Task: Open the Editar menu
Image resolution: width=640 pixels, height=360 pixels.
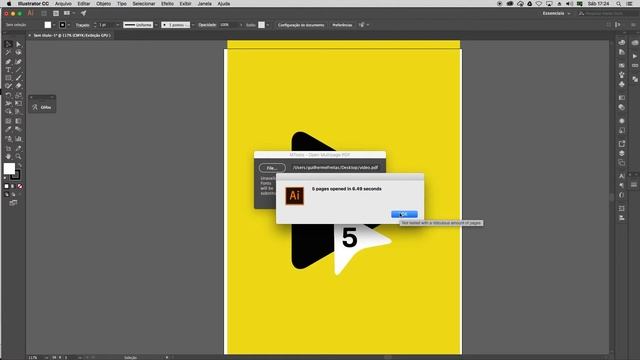Action: [x=84, y=4]
